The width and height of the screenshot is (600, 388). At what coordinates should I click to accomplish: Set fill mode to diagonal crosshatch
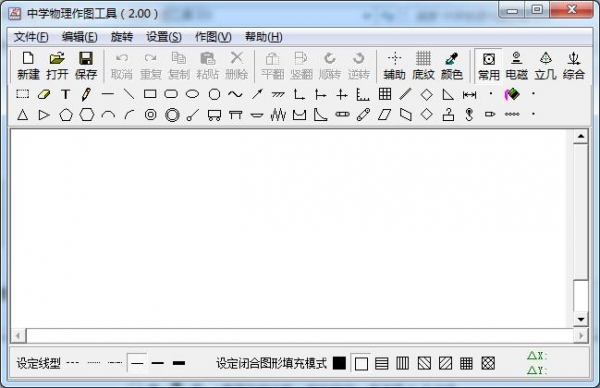[x=488, y=363]
